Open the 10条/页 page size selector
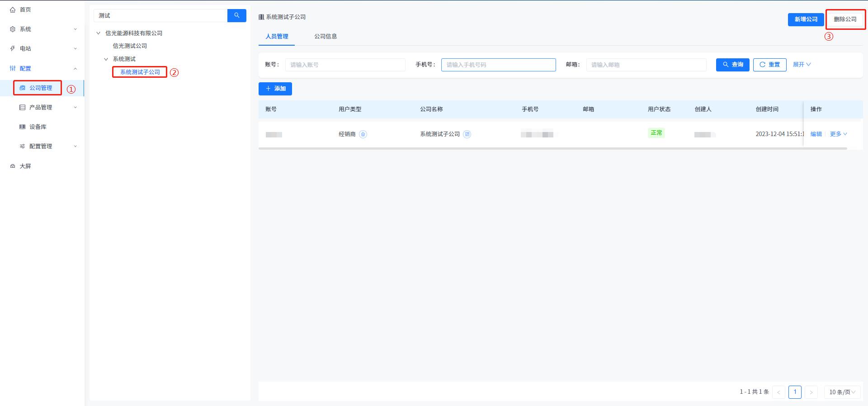Viewport: 868px width, 406px height. (x=842, y=392)
